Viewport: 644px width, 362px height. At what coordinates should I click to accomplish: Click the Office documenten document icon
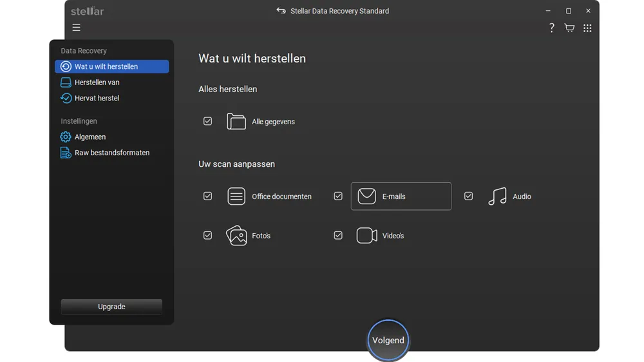click(236, 196)
